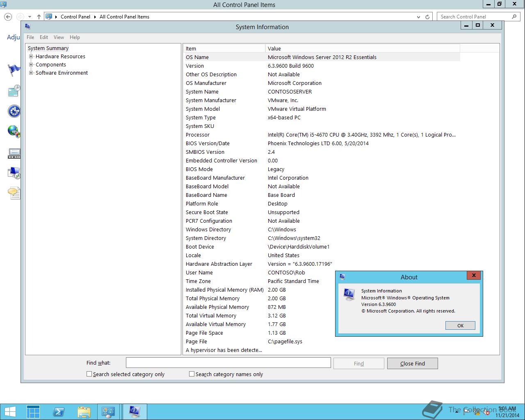Click Control Panel breadcrumb link
Screen dimensions: 525x420
coord(75,17)
